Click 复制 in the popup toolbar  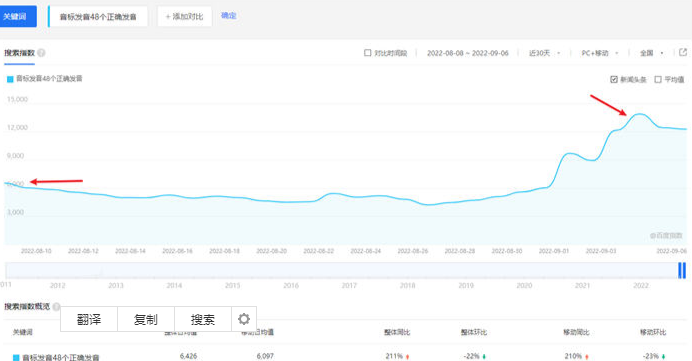pos(146,319)
